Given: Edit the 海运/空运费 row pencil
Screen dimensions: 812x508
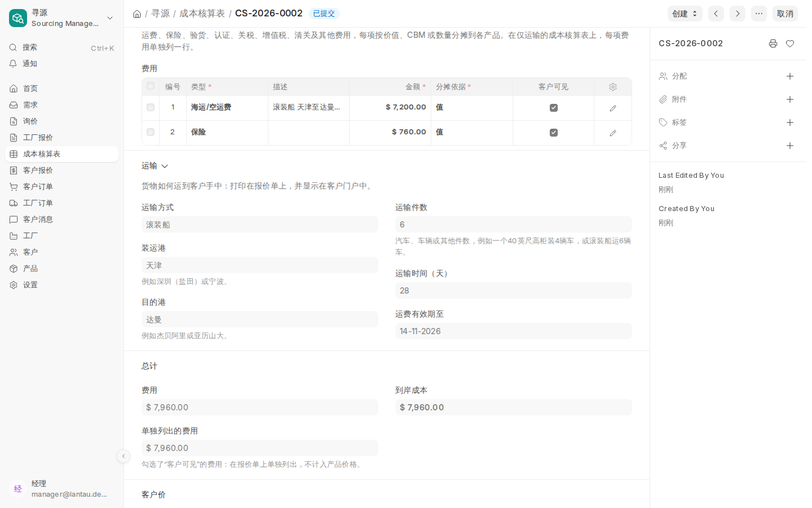Looking at the screenshot, I should 613,108.
